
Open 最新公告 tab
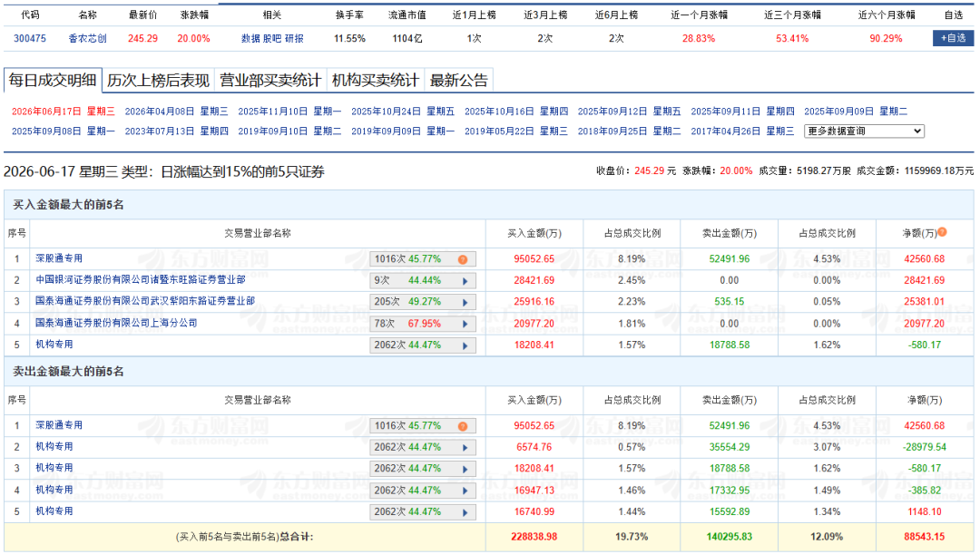(459, 81)
